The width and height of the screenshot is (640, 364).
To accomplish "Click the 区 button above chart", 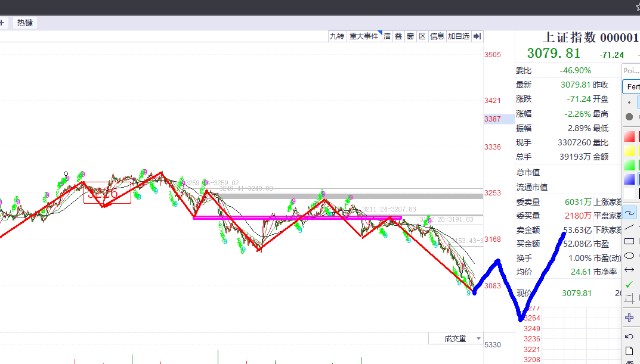I will pyautogui.click(x=422, y=36).
